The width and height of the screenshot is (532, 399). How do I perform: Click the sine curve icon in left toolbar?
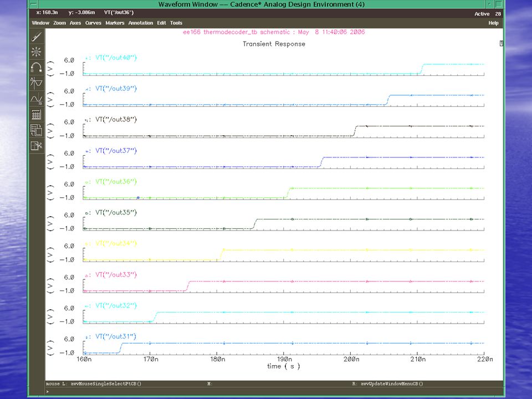pyautogui.click(x=37, y=99)
